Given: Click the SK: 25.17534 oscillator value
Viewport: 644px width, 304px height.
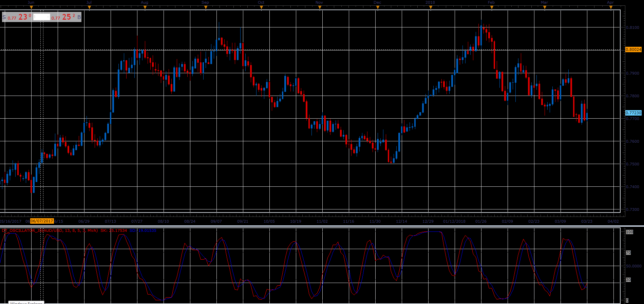Looking at the screenshot, I should (x=114, y=230).
